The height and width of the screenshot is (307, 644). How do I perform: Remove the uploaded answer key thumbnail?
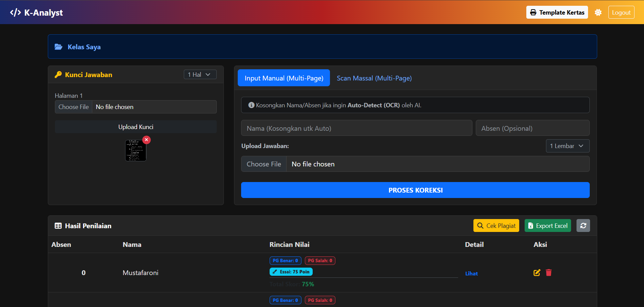point(147,140)
